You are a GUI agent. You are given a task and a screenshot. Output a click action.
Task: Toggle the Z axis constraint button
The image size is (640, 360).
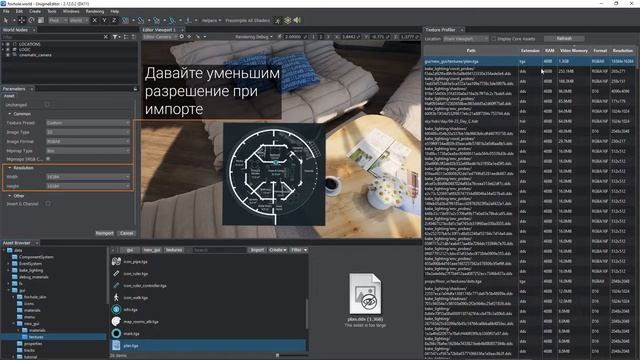point(114,20)
